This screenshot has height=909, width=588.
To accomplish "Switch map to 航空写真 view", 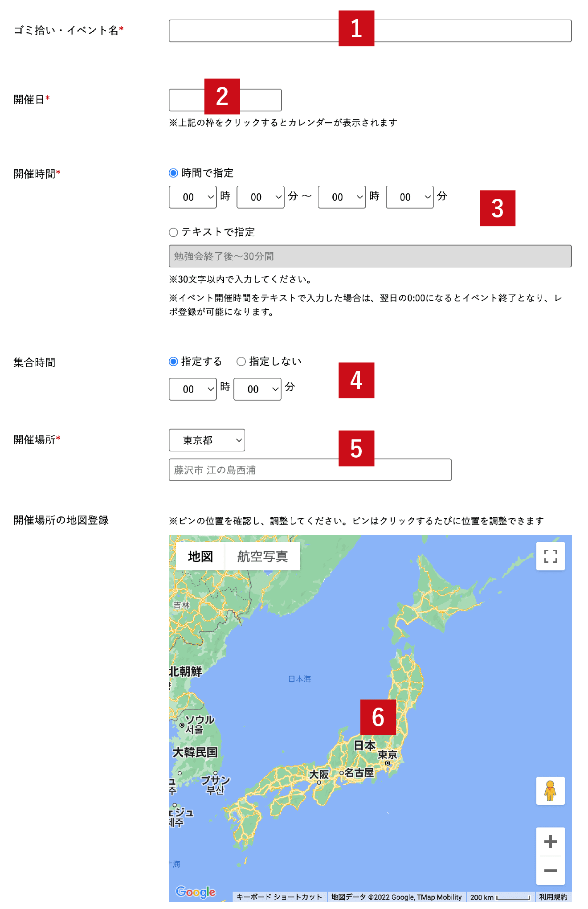I will 262,556.
